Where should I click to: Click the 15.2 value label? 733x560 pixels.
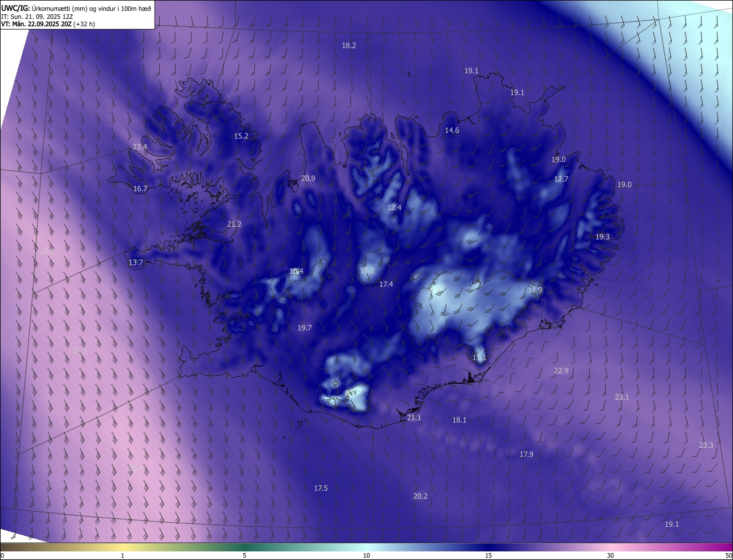point(241,136)
